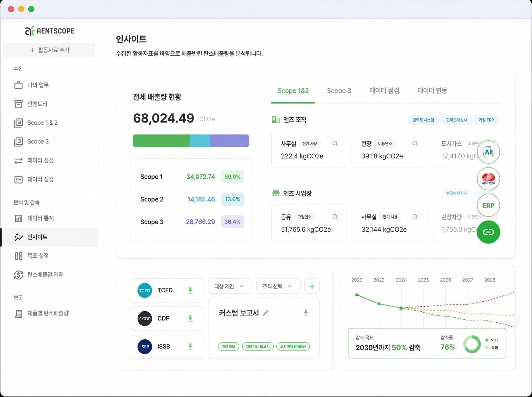Click the pencil icon beside 커스텀 보고서
The width and height of the screenshot is (532, 397).
(265, 313)
